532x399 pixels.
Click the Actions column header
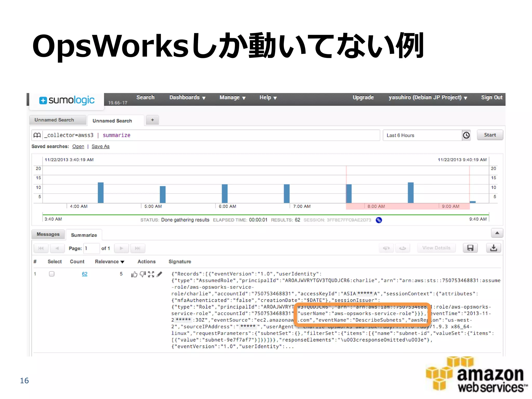pyautogui.click(x=147, y=262)
